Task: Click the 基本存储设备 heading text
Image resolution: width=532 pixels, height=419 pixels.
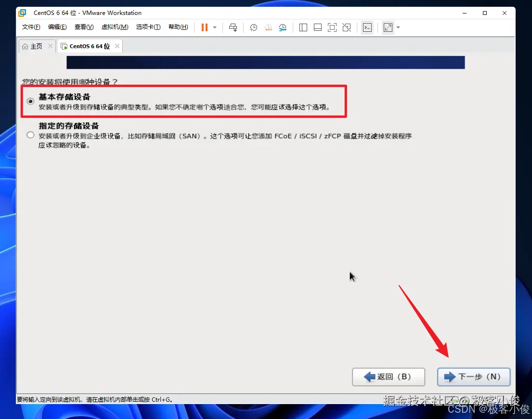Action: [65, 97]
